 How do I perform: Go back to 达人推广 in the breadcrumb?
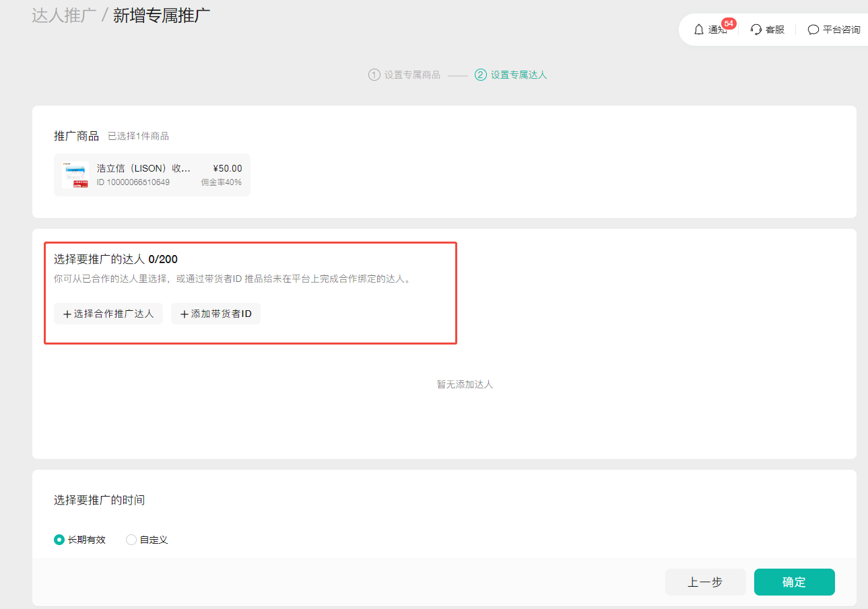point(64,15)
